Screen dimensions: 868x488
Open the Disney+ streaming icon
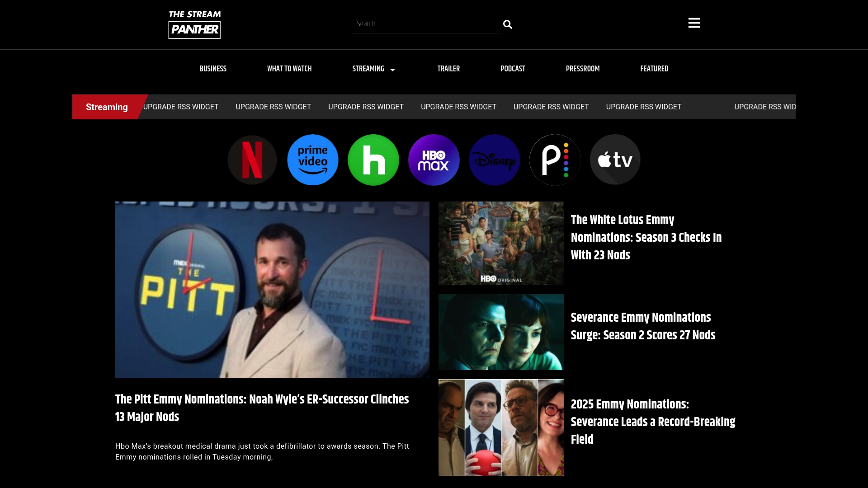point(495,160)
